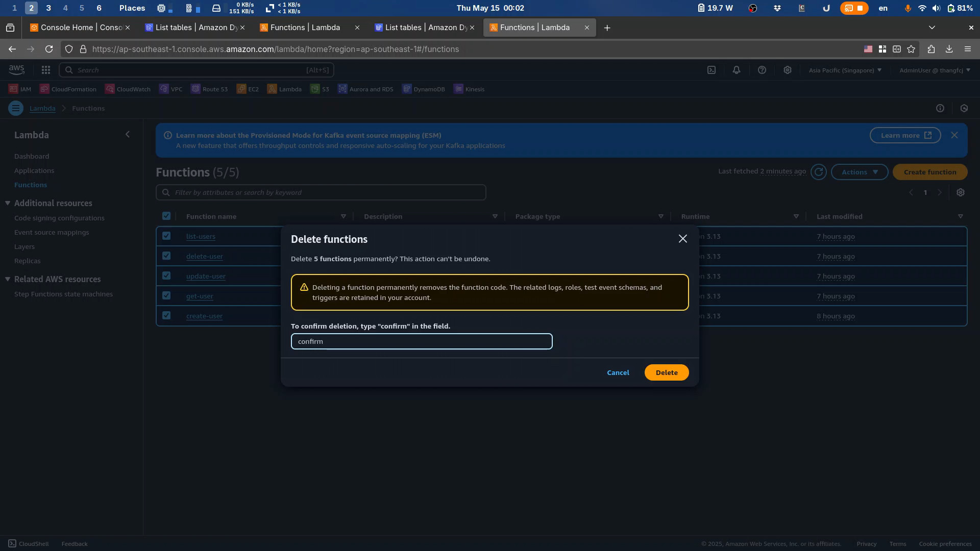This screenshot has width=980, height=551.
Task: Open the info panel icon near breadcrumb
Action: 940,108
